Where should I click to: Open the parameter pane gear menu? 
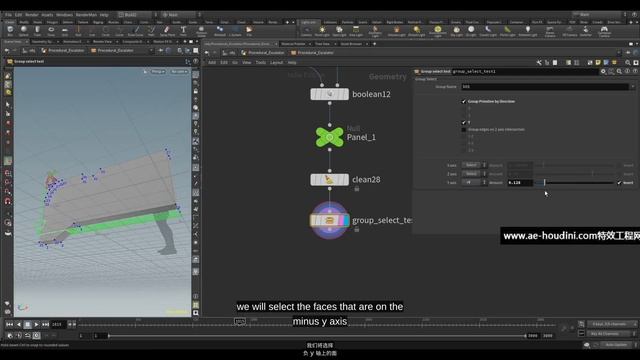(x=603, y=71)
